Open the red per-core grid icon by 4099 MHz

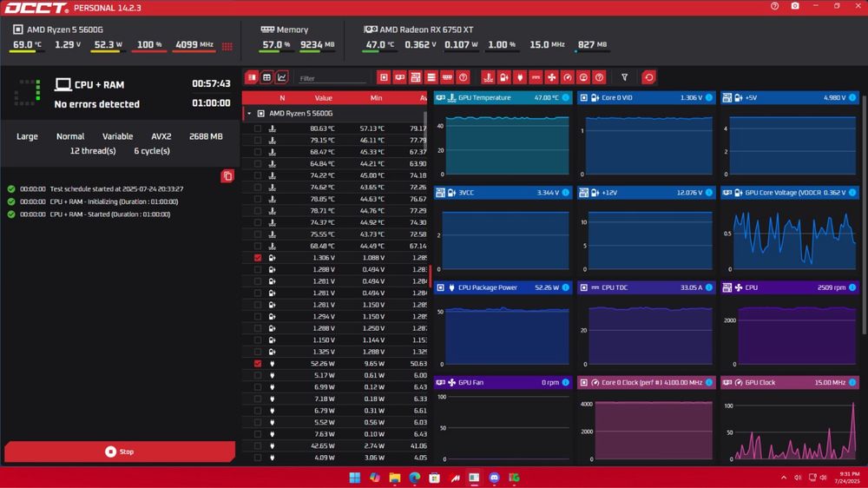click(x=227, y=46)
